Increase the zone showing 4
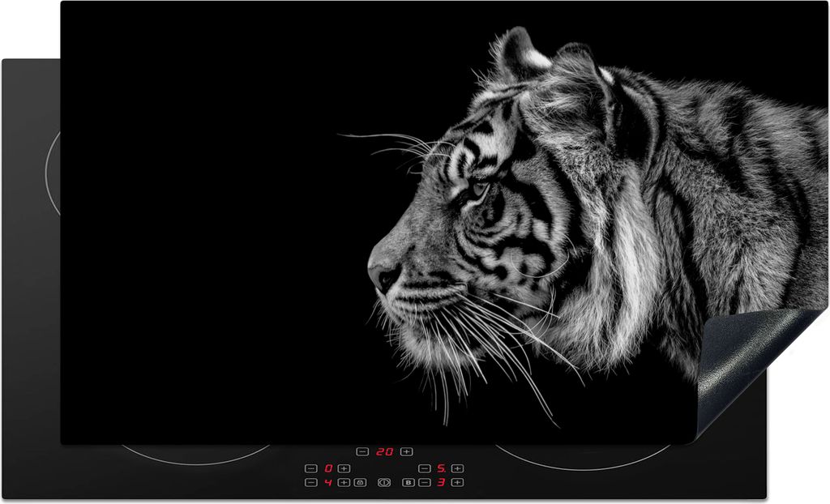 coord(344,482)
